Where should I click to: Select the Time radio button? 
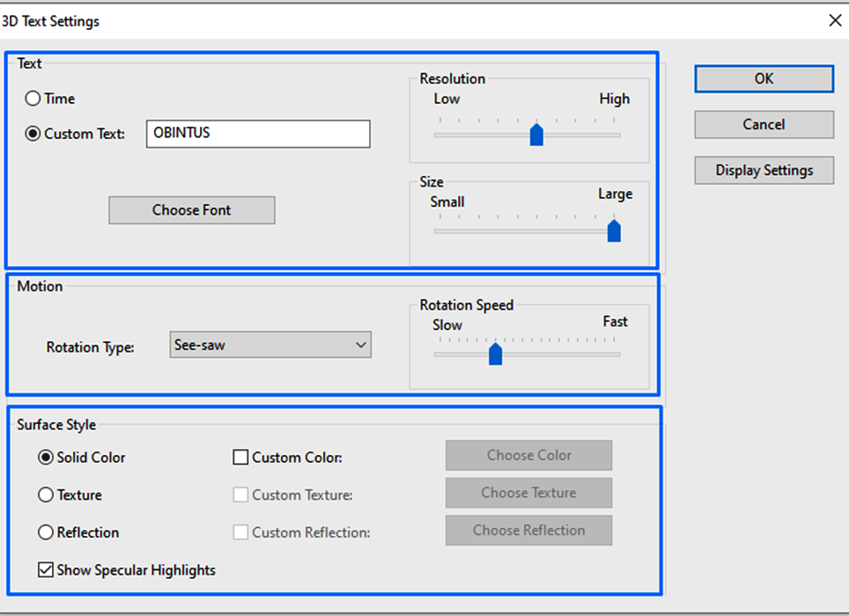33,99
